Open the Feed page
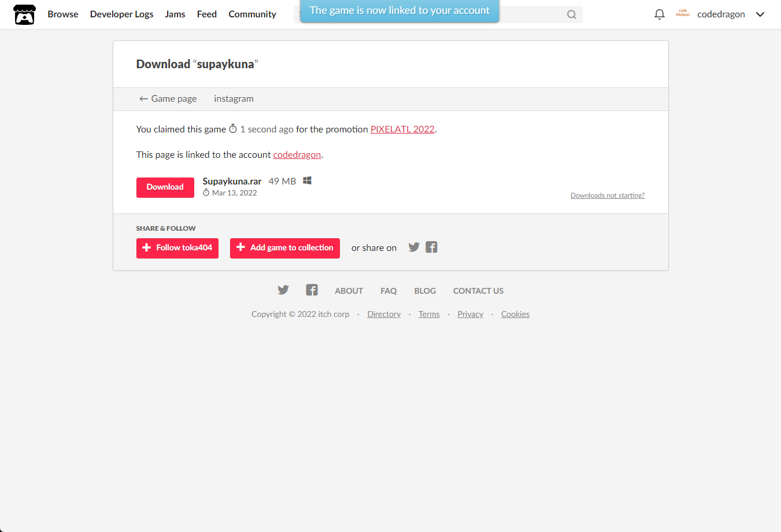The image size is (781, 532). click(207, 14)
